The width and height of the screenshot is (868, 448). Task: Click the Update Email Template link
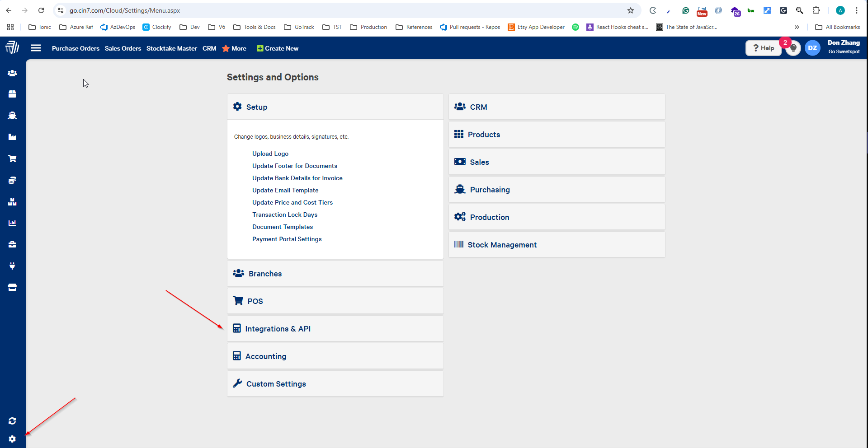(285, 190)
